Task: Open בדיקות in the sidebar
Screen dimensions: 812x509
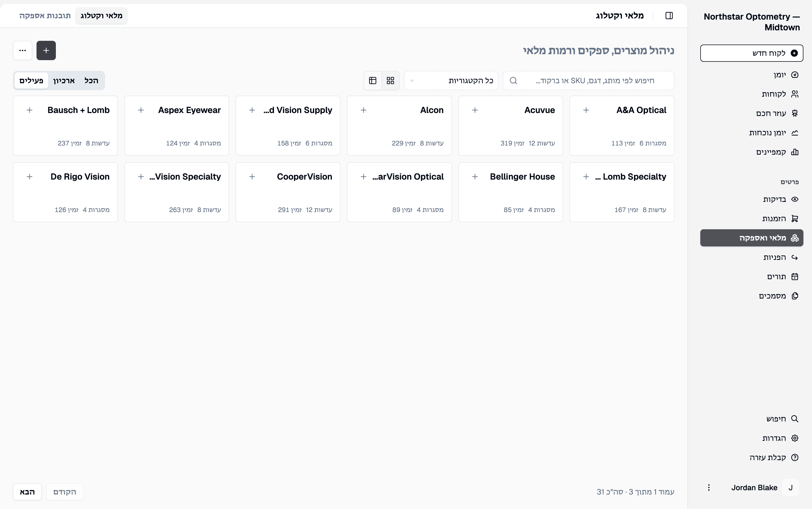Action: click(752, 199)
